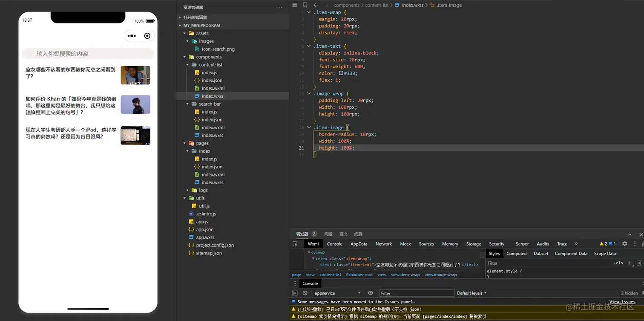
Task: Click the mini program capsule menu dots
Action: click(132, 36)
